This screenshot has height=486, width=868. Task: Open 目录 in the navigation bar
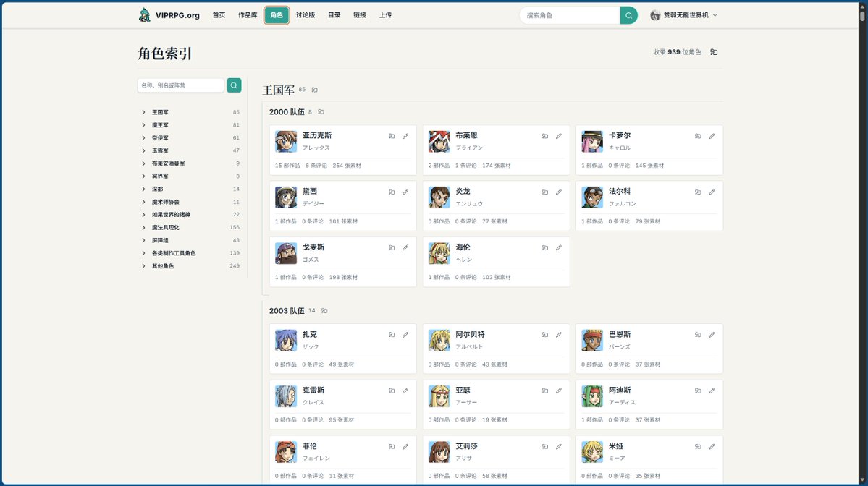tap(334, 15)
